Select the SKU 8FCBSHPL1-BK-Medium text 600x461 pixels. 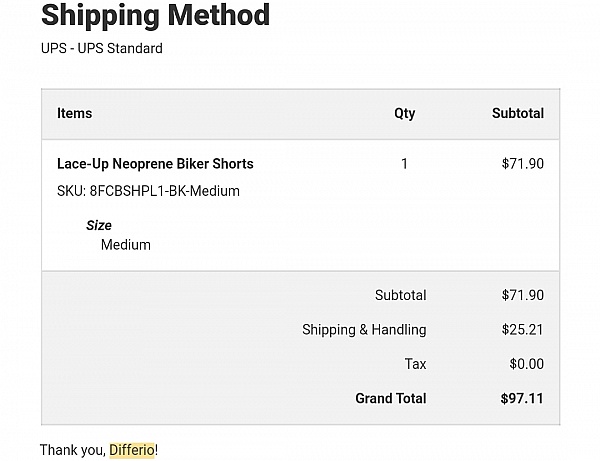148,191
